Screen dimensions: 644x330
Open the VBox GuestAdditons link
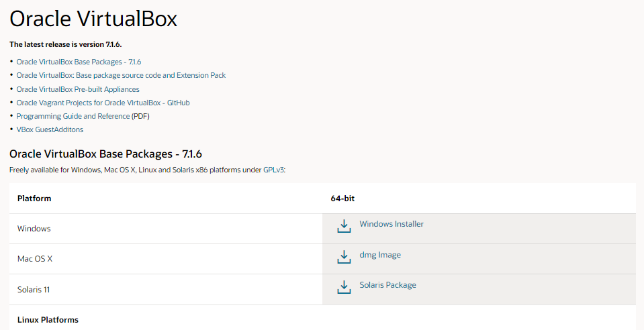pos(50,129)
